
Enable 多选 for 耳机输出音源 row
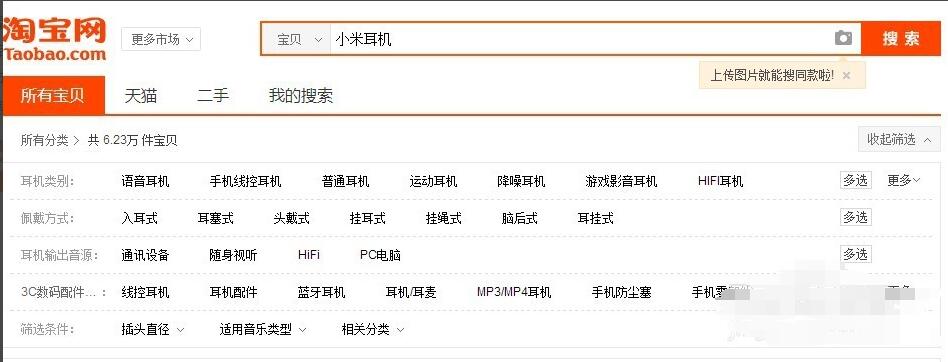(855, 254)
